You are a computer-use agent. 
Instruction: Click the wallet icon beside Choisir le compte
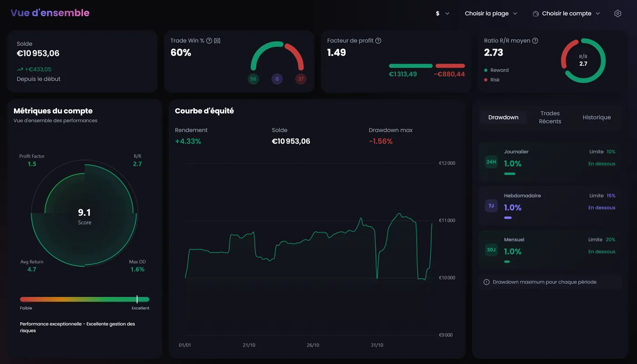tap(536, 14)
